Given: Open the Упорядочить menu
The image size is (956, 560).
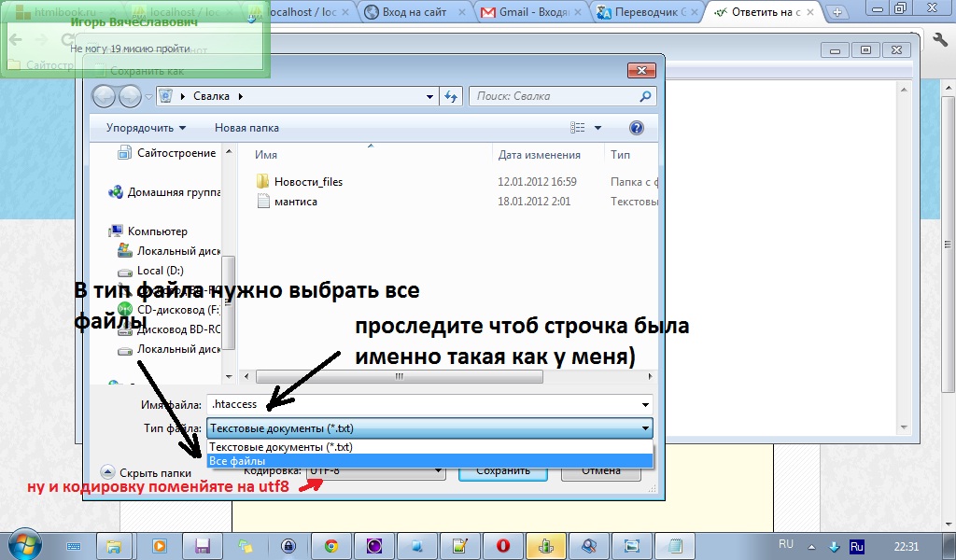Looking at the screenshot, I should 146,128.
